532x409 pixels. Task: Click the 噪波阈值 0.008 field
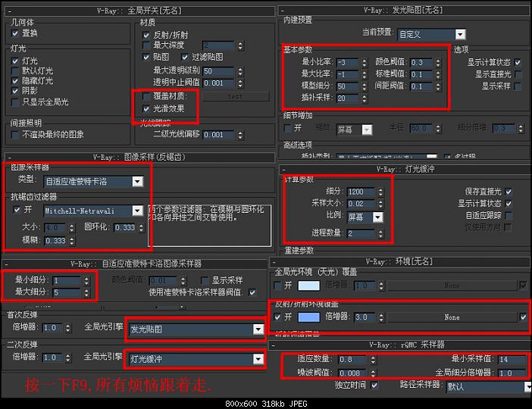pos(352,373)
